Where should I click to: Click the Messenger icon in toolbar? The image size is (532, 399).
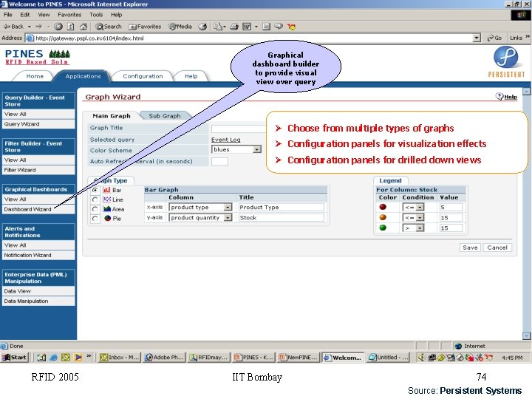click(x=291, y=27)
